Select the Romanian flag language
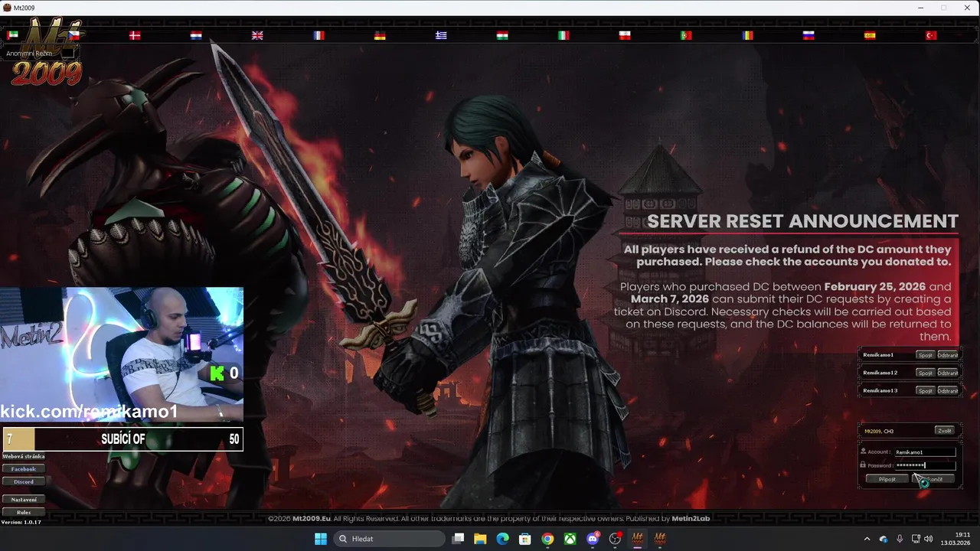 [x=747, y=35]
